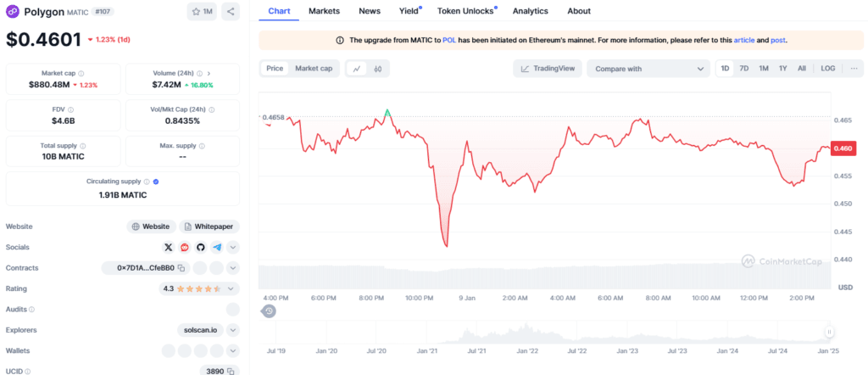Click the UCID info icon
The image size is (868, 375).
click(x=28, y=371)
